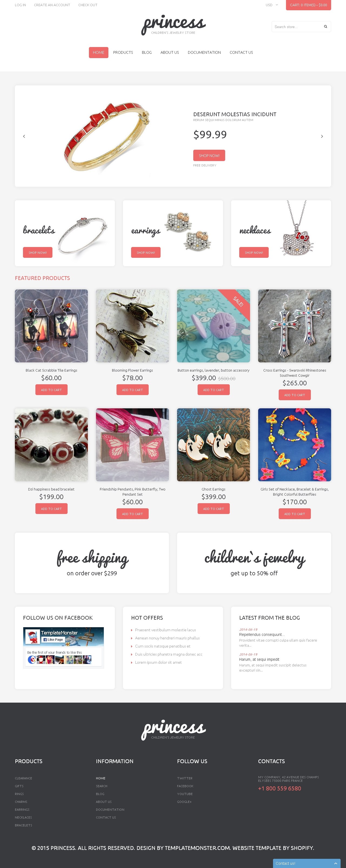This screenshot has height=868, width=346.
Task: Add Ghost Earrings to cart
Action: tap(214, 509)
